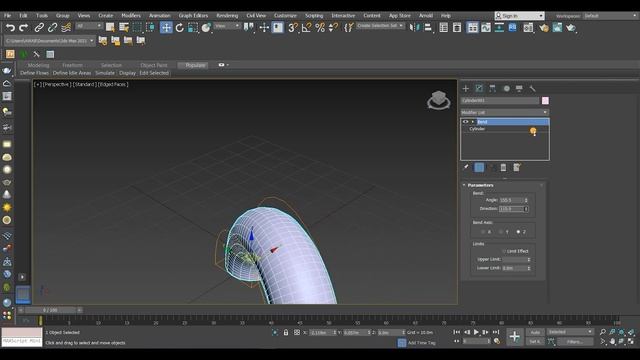Screen dimensions: 640x360
Task: Toggle Bend modifier eye visibility
Action: [465, 122]
